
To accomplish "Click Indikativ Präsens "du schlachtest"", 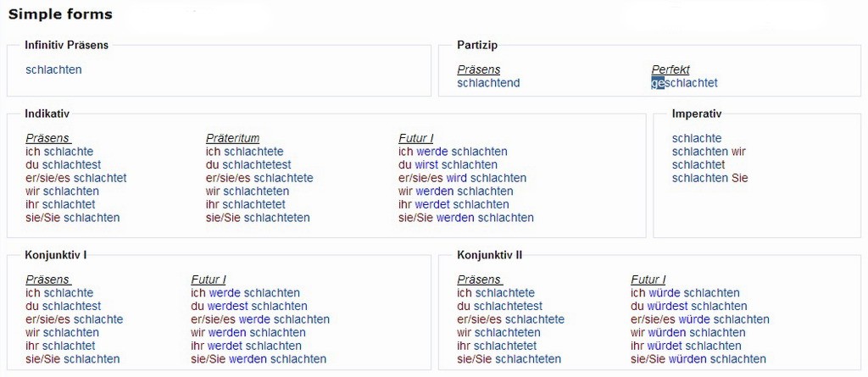I will 63,165.
